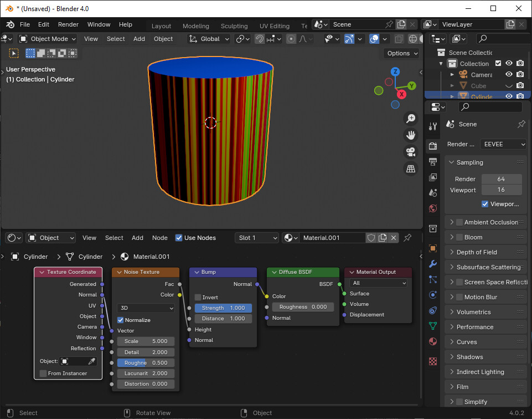532x419 pixels.
Task: Open Slot 1 dropdown
Action: pyautogui.click(x=257, y=238)
